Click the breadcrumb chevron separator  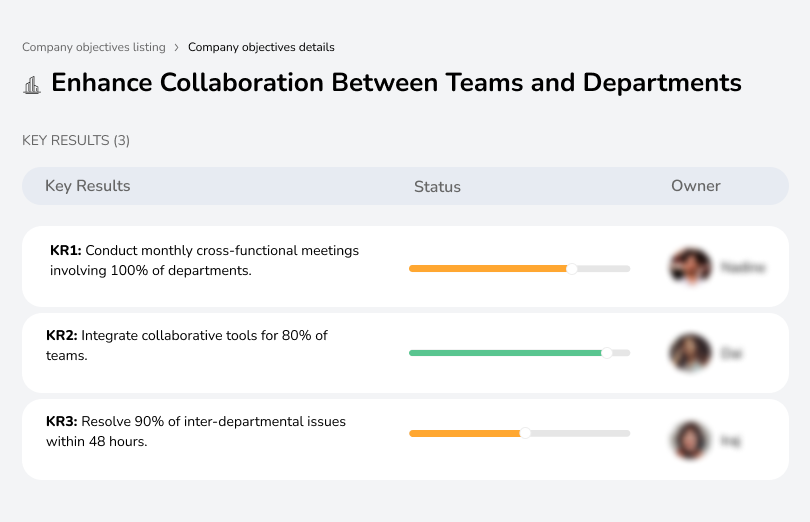coord(177,48)
